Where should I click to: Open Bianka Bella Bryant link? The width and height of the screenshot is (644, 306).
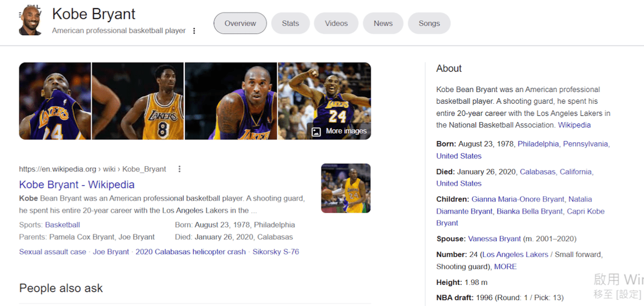coord(529,211)
